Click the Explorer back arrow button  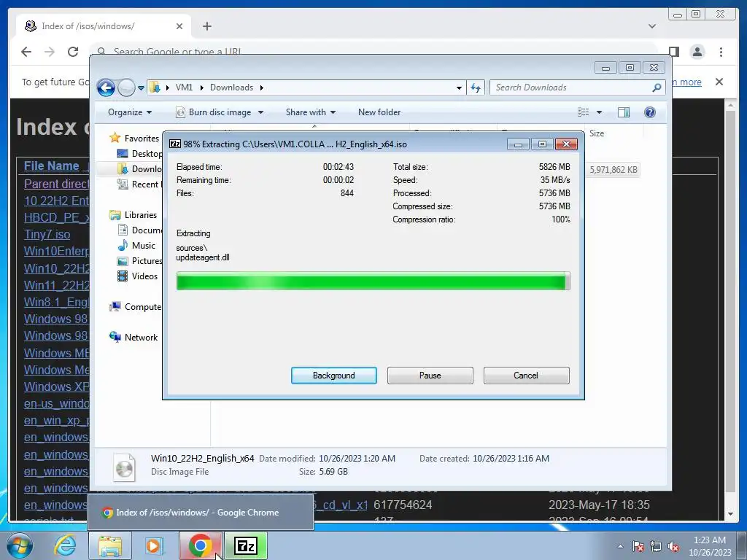[x=106, y=87]
